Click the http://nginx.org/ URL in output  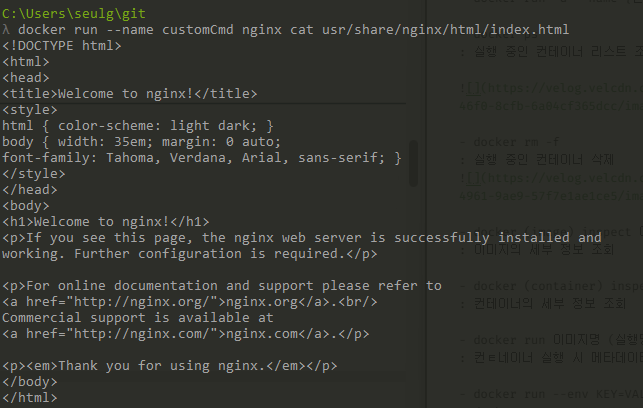[x=145, y=301]
